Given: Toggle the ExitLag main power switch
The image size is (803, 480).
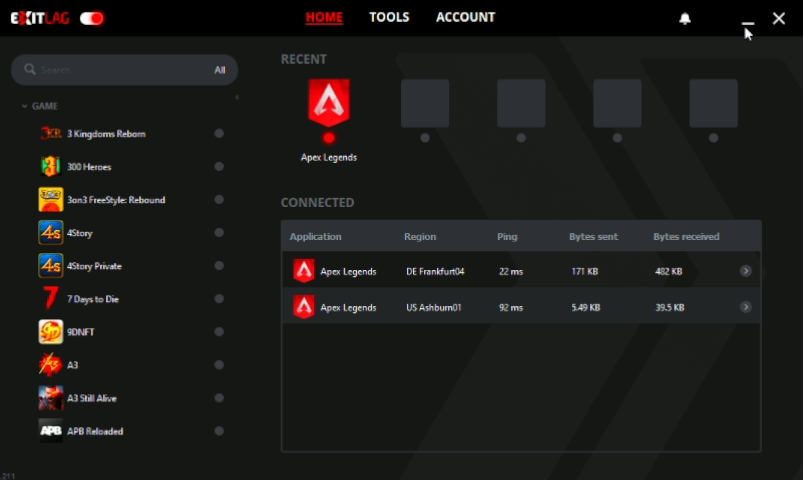Looking at the screenshot, I should coord(92,18).
